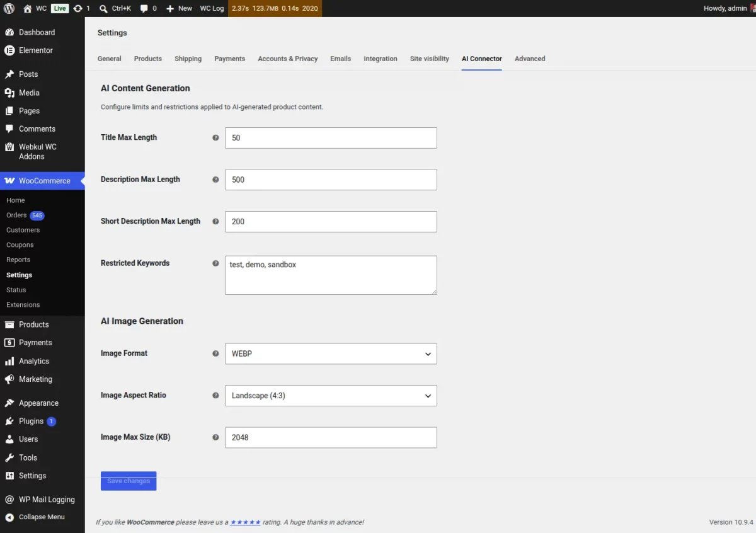Show help tip for Short Description Max Length

[215, 222]
